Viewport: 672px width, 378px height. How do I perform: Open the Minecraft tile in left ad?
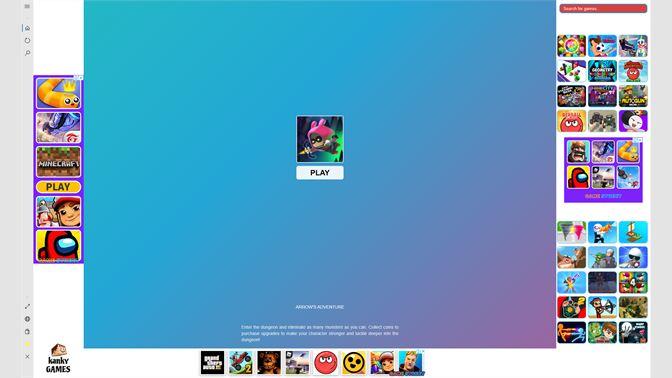point(58,162)
